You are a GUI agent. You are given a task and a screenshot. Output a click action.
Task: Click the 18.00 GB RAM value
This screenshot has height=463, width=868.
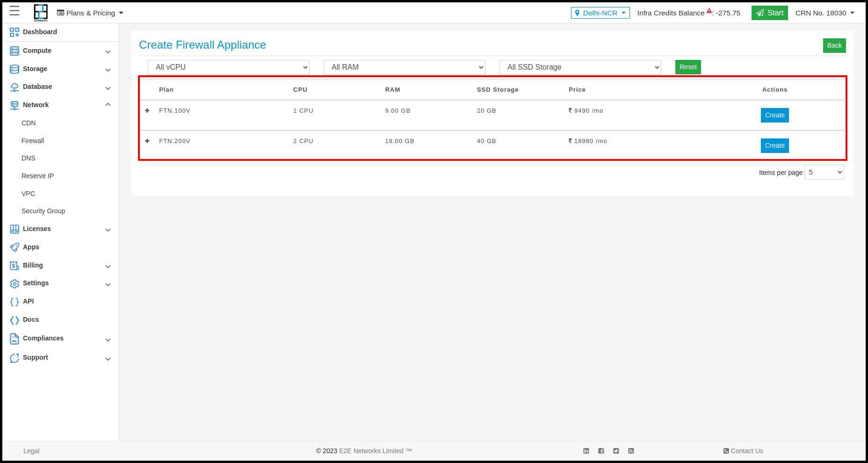[399, 141]
